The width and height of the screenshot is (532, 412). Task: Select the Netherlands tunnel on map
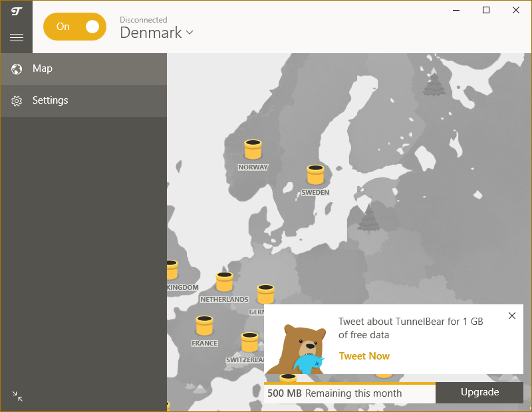click(224, 282)
